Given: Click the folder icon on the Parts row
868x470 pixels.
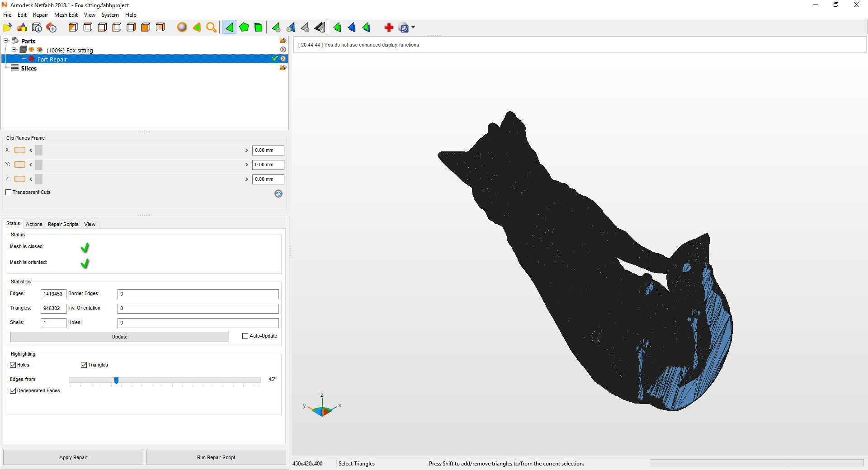Looking at the screenshot, I should [283, 41].
